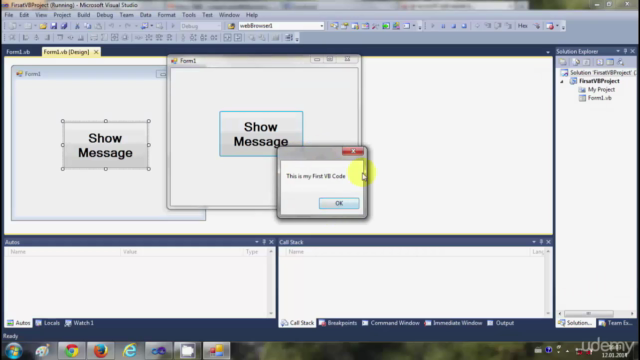The image size is (640, 360).
Task: Click View Code icon in Solution Explorer
Action: click(x=600, y=62)
